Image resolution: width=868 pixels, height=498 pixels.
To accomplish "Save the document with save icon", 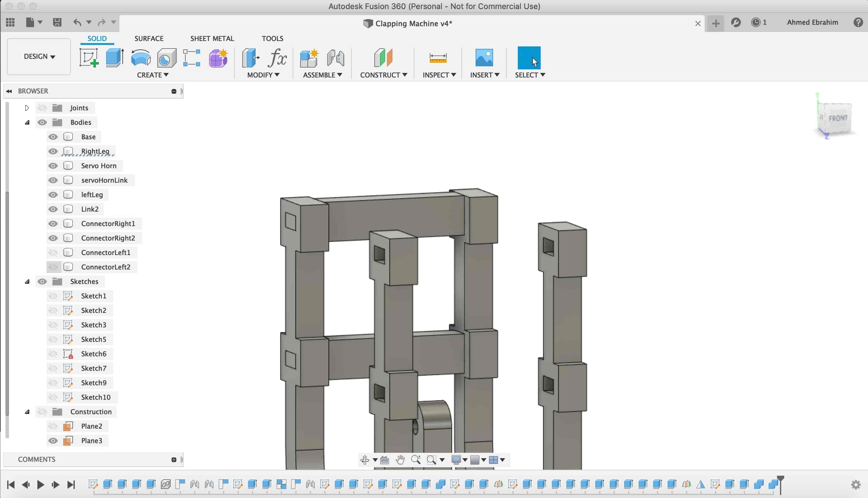I will click(57, 23).
